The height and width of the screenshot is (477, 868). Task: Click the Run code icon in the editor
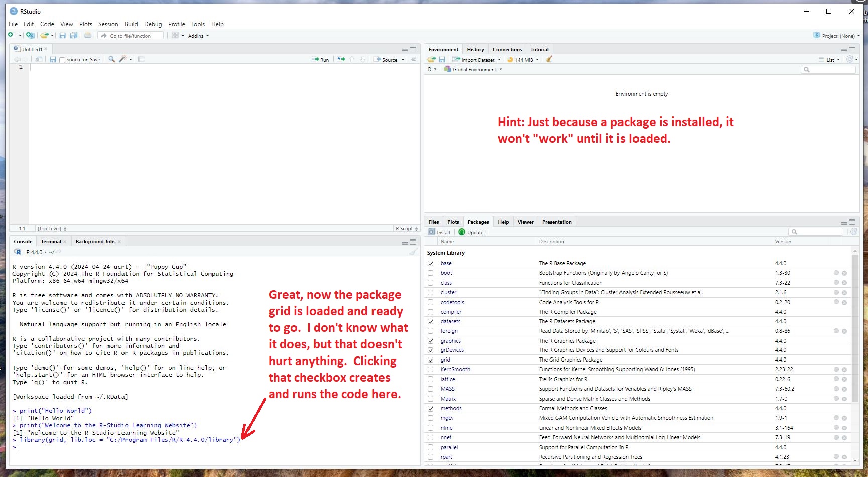coord(320,60)
